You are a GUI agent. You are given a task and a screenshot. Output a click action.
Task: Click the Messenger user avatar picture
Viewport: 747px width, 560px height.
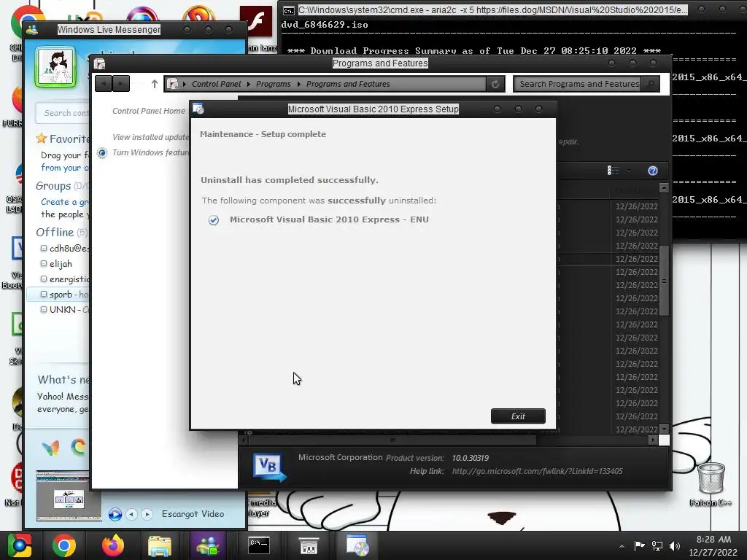tap(55, 67)
